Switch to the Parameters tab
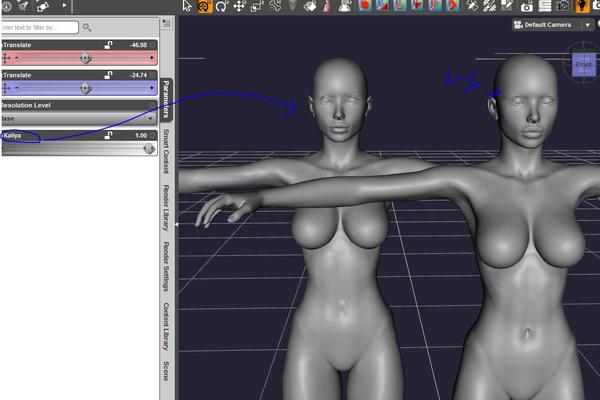Screen dimensions: 600x400 coord(166,99)
